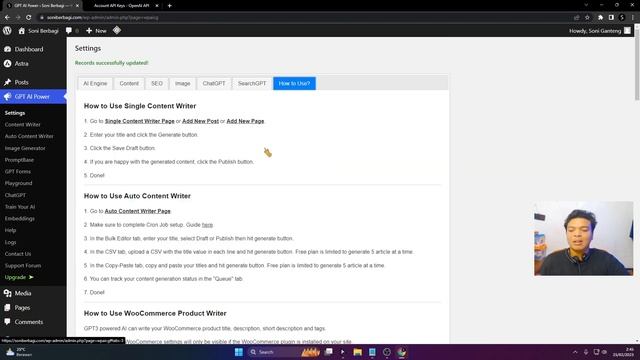
Task: Reload the page with refresh icon
Action: click(29, 18)
